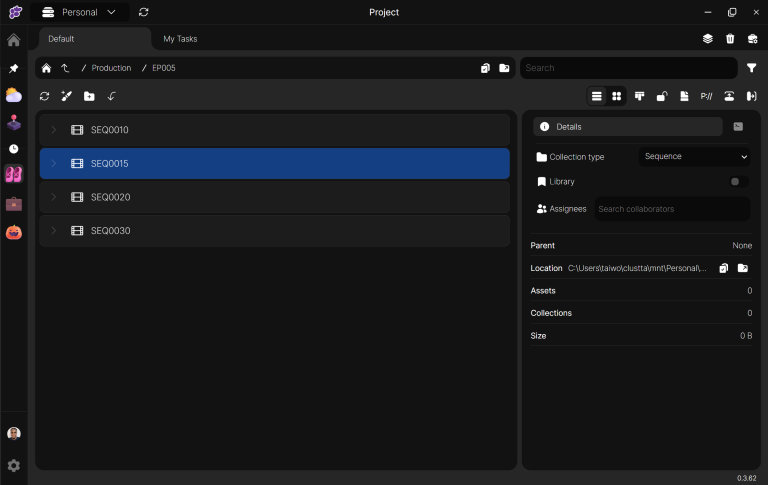Copy the Location path in Details
This screenshot has width=768, height=485.
pyautogui.click(x=723, y=268)
